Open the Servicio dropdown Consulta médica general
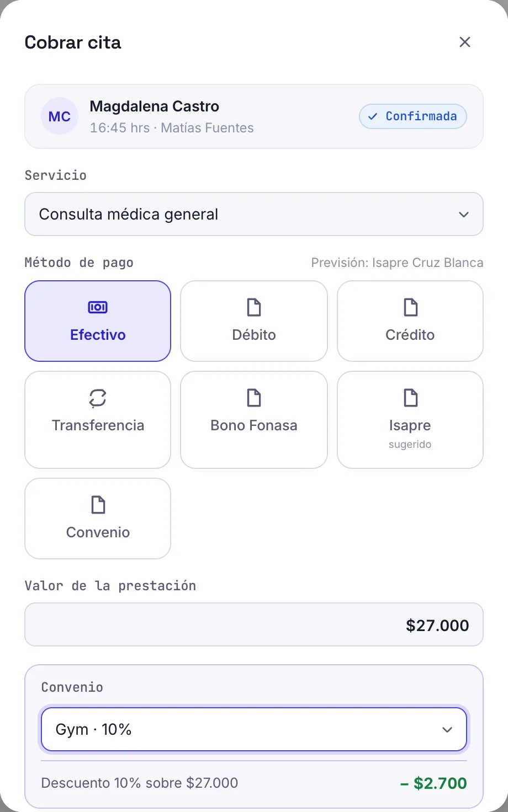508x812 pixels. click(x=254, y=214)
